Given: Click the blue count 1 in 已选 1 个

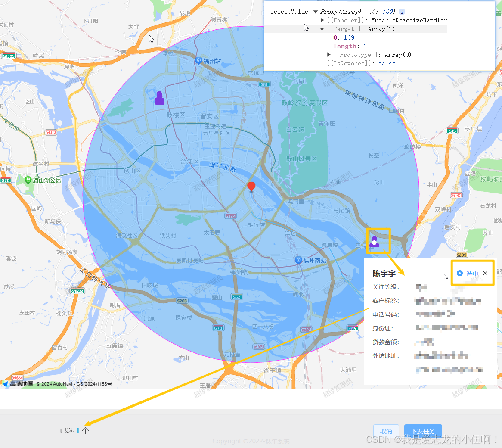Looking at the screenshot, I should [x=77, y=430].
